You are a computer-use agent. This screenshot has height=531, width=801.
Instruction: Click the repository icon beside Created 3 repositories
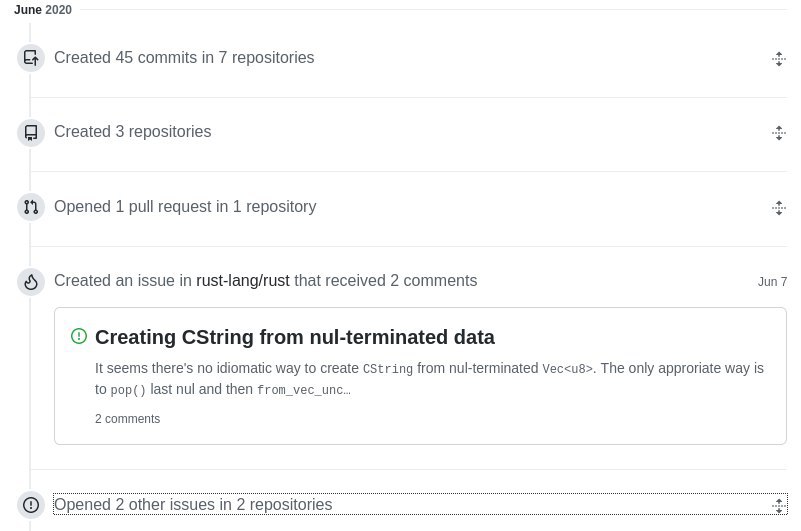(31, 132)
